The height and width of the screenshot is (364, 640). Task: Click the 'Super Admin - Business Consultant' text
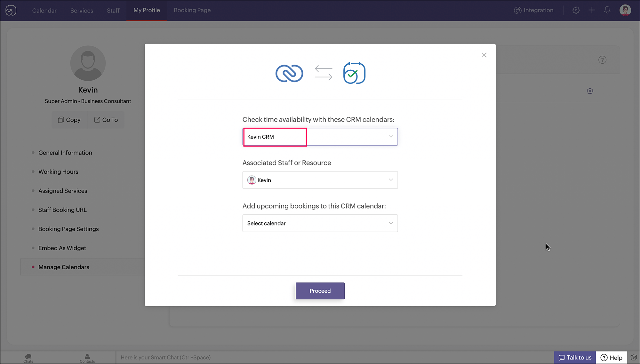[88, 101]
